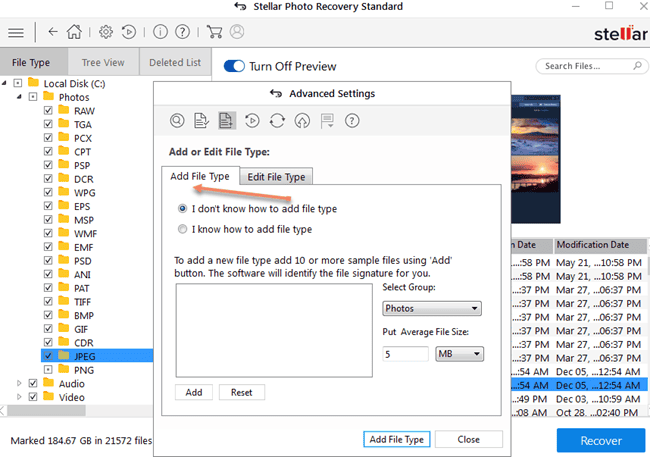Select the TIFF folder in the tree
Screen dimensions: 650x457
tap(82, 301)
